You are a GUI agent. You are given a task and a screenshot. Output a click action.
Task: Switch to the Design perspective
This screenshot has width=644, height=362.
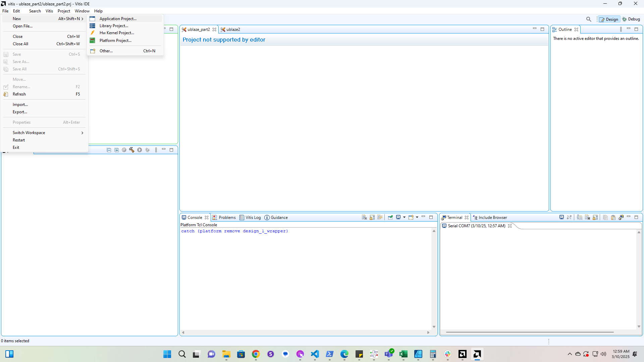coord(609,19)
